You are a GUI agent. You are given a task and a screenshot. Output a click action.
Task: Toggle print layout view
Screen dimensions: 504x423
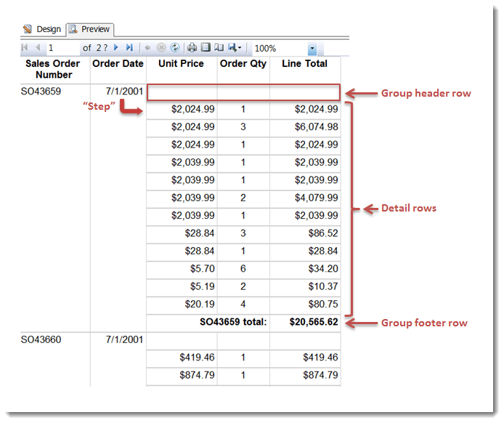pos(206,48)
